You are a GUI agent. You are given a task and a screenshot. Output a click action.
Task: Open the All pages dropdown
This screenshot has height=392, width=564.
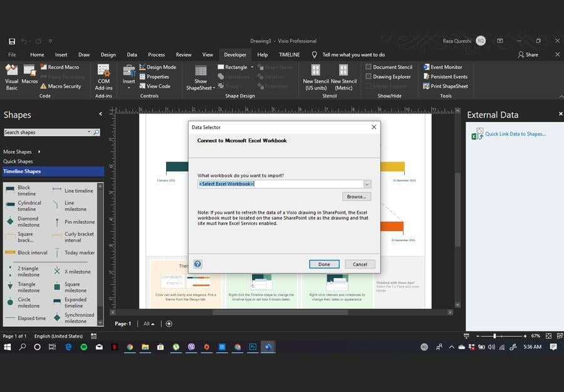[149, 324]
